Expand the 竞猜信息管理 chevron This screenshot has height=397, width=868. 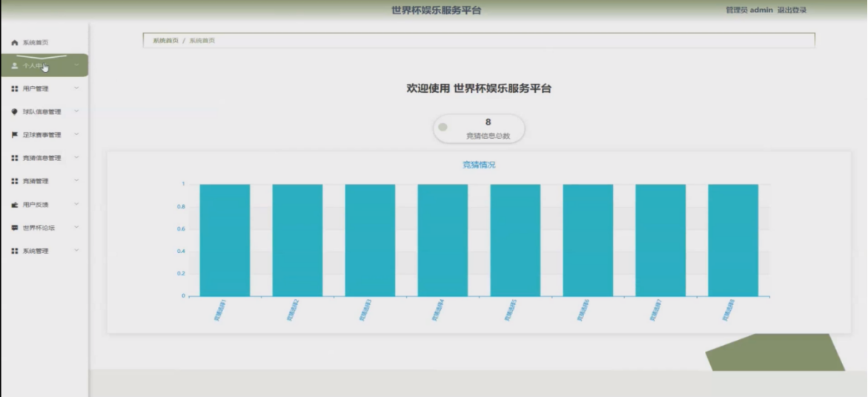point(76,157)
